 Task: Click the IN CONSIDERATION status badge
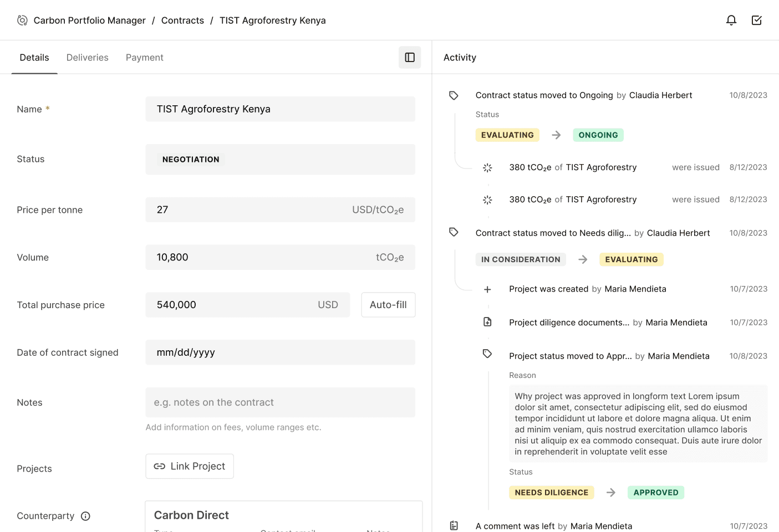[x=521, y=259]
